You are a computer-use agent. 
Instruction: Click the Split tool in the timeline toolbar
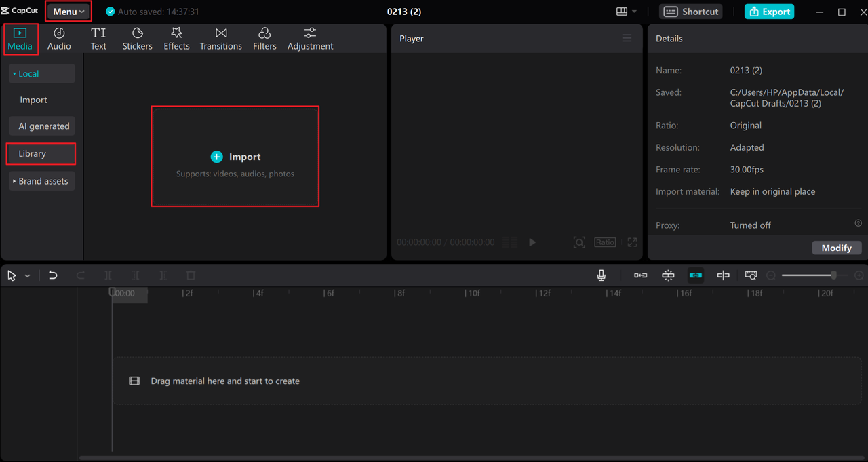pos(108,275)
